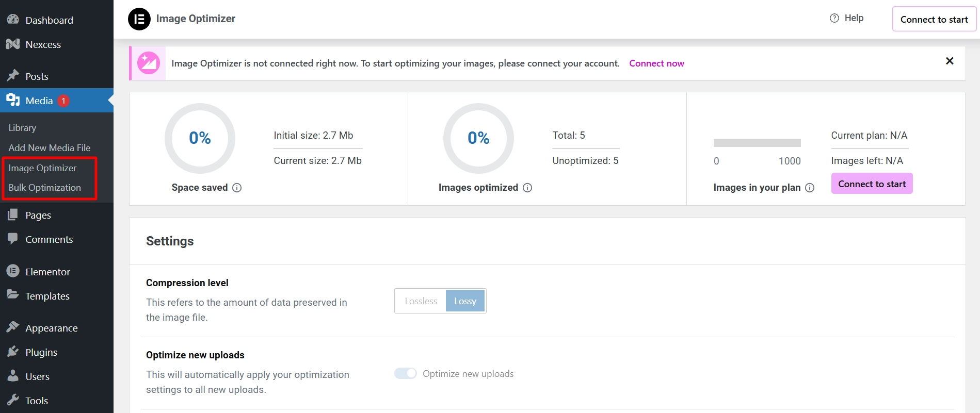Open Add New Media File

pos(50,147)
